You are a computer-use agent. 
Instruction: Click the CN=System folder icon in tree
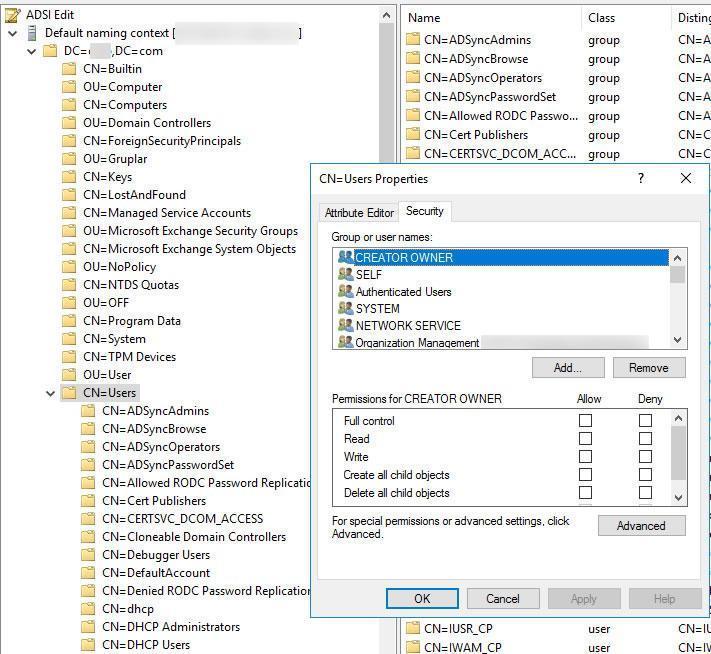point(69,339)
